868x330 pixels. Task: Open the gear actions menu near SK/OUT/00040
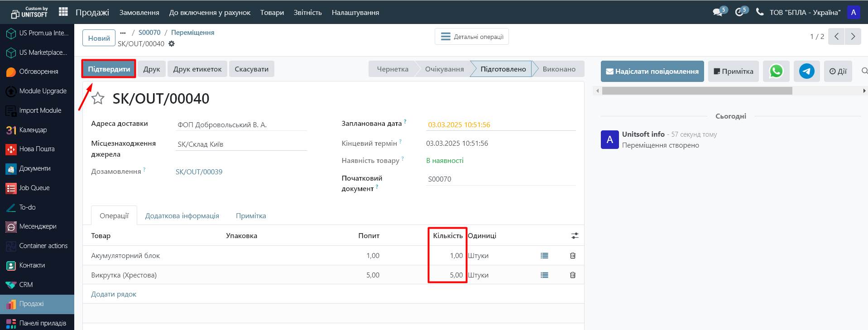tap(172, 44)
